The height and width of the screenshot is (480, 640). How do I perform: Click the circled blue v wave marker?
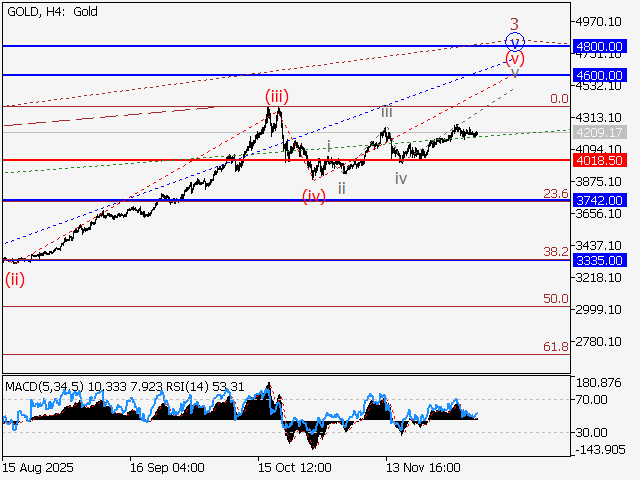(x=515, y=42)
